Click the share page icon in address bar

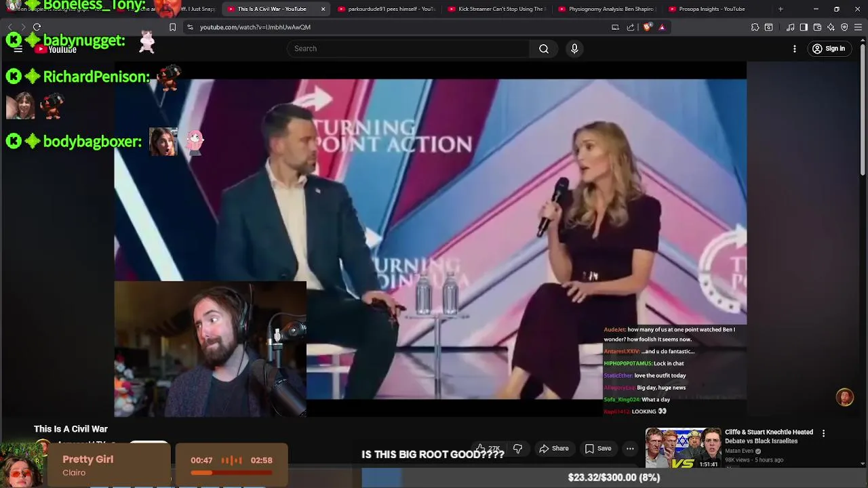(631, 27)
